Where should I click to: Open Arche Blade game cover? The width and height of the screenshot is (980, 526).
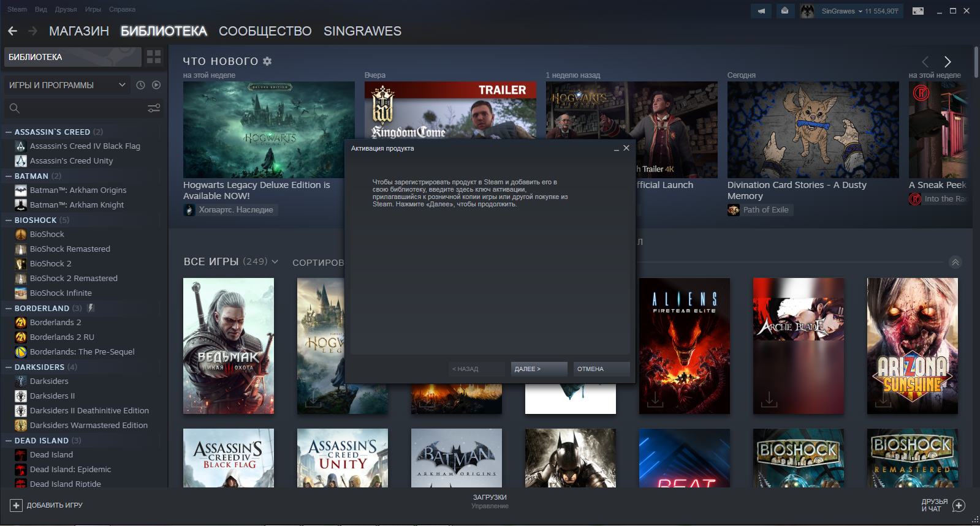799,346
